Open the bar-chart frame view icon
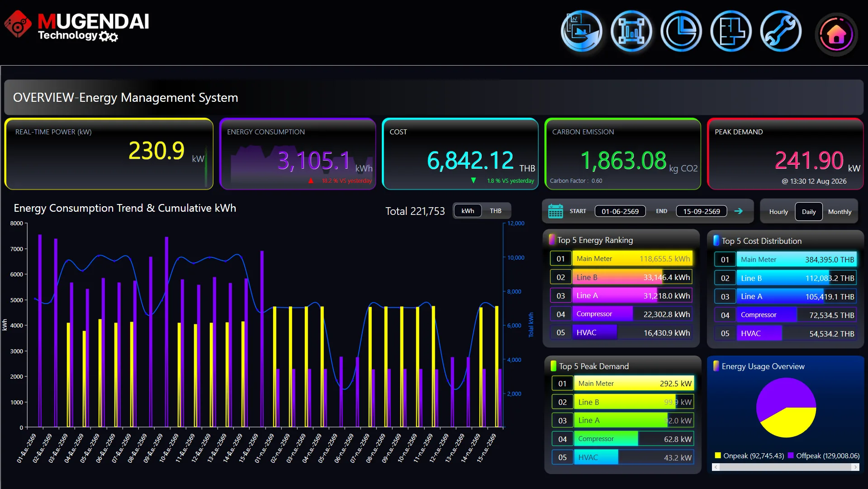868x489 pixels. [631, 31]
